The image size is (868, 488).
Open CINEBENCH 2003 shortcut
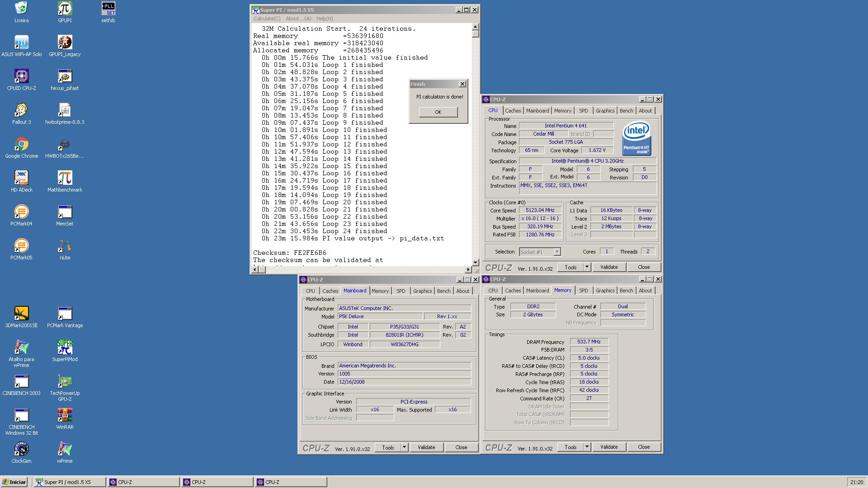click(x=21, y=385)
